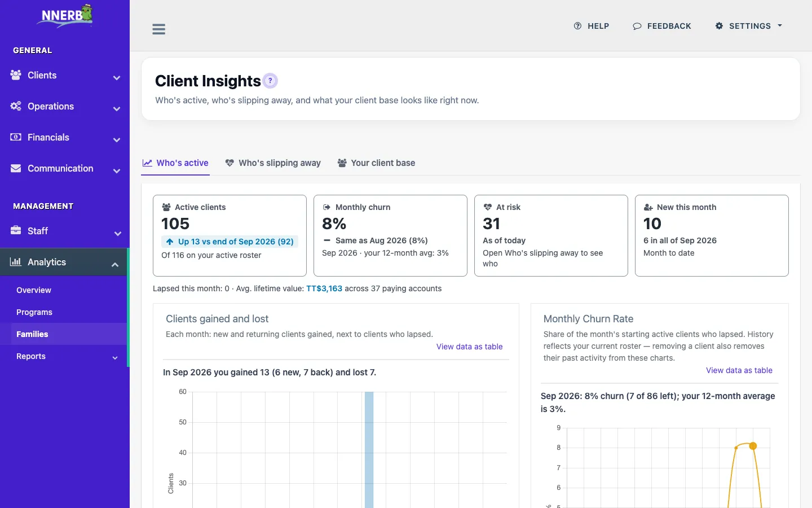Click the TT$3,163 lifetime value link
Viewport: 812px width, 508px height.
coord(324,288)
